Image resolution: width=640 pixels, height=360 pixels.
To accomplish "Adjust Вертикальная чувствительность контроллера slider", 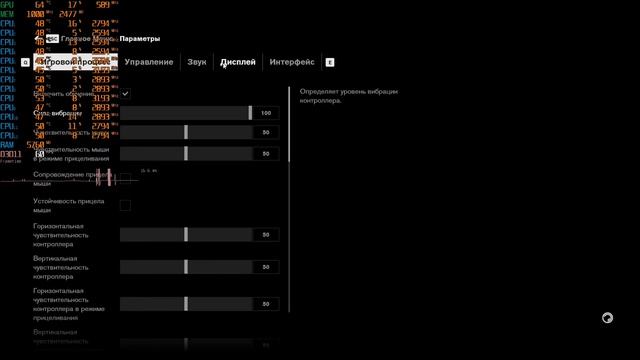I will (186, 267).
